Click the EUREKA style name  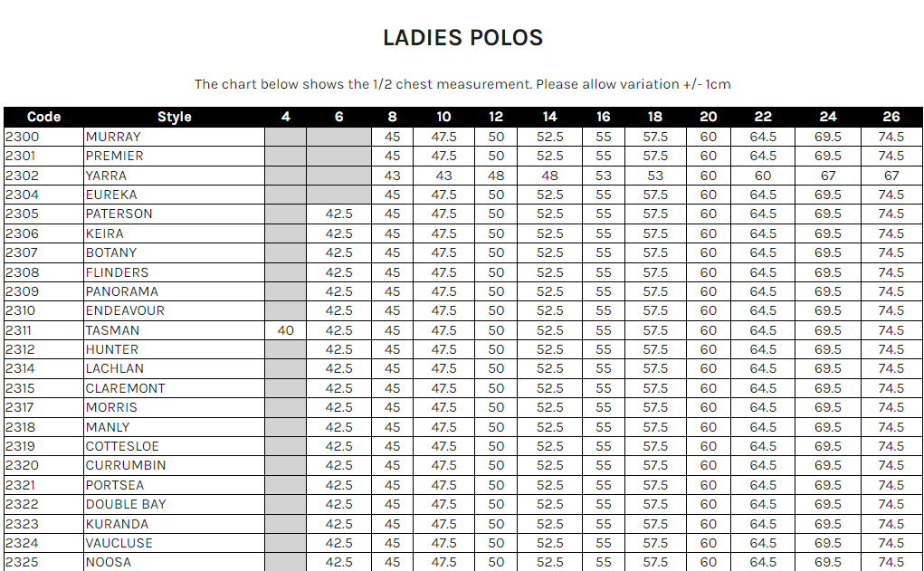(111, 195)
